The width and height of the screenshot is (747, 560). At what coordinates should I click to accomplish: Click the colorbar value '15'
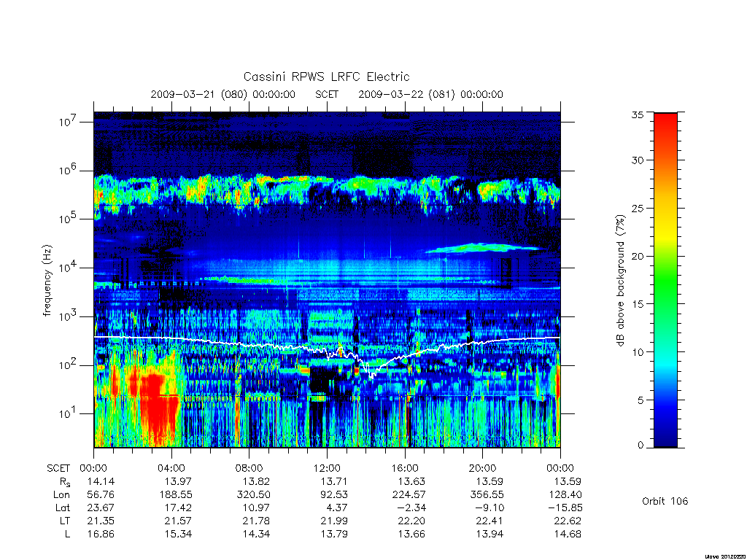(x=638, y=304)
